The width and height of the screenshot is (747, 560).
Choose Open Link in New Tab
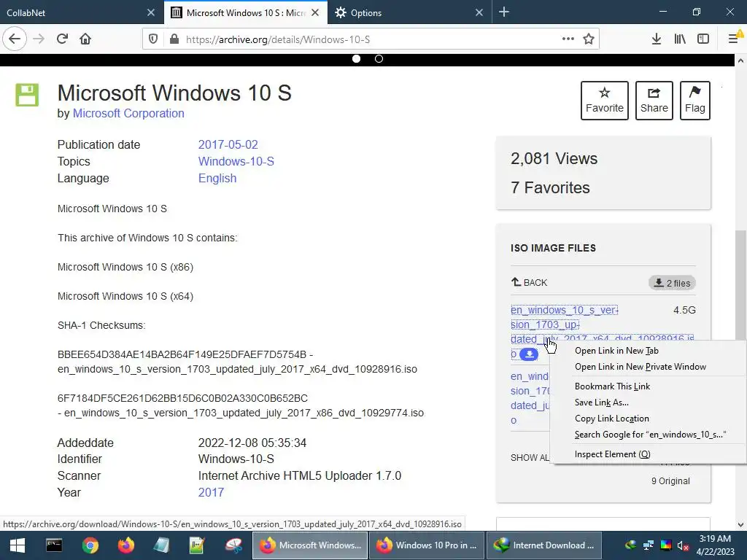coord(616,351)
